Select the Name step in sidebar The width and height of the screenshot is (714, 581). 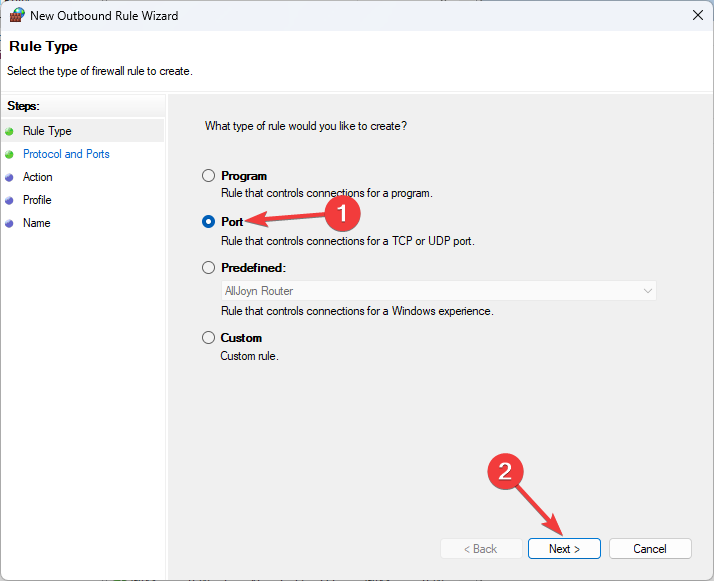coord(36,223)
